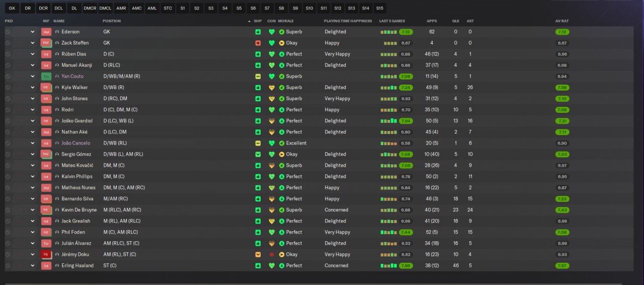Click Jérémy Doku's red condition icon
644x285 pixels.
tap(272, 254)
